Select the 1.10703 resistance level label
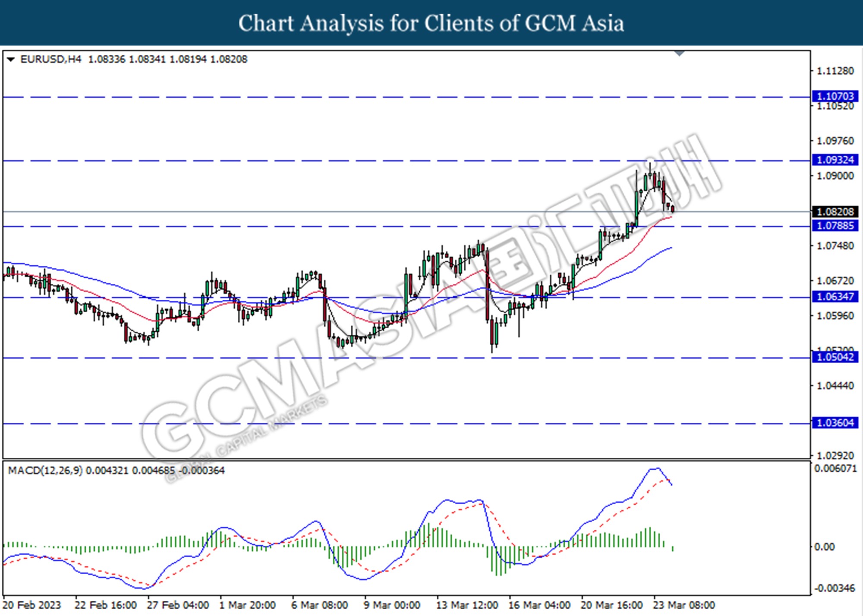863x616 pixels. tap(835, 96)
